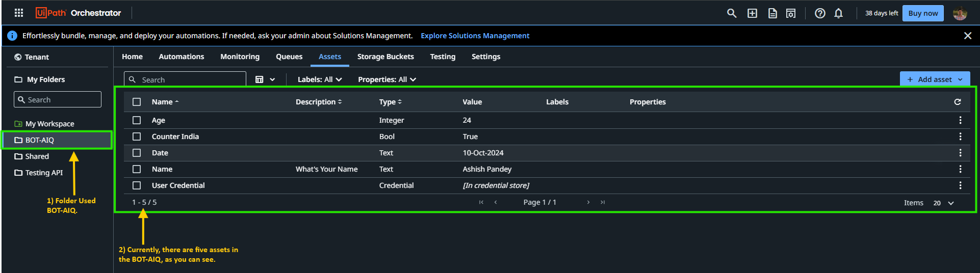Open the more actions menu for Date
This screenshot has height=273, width=980.
(960, 153)
